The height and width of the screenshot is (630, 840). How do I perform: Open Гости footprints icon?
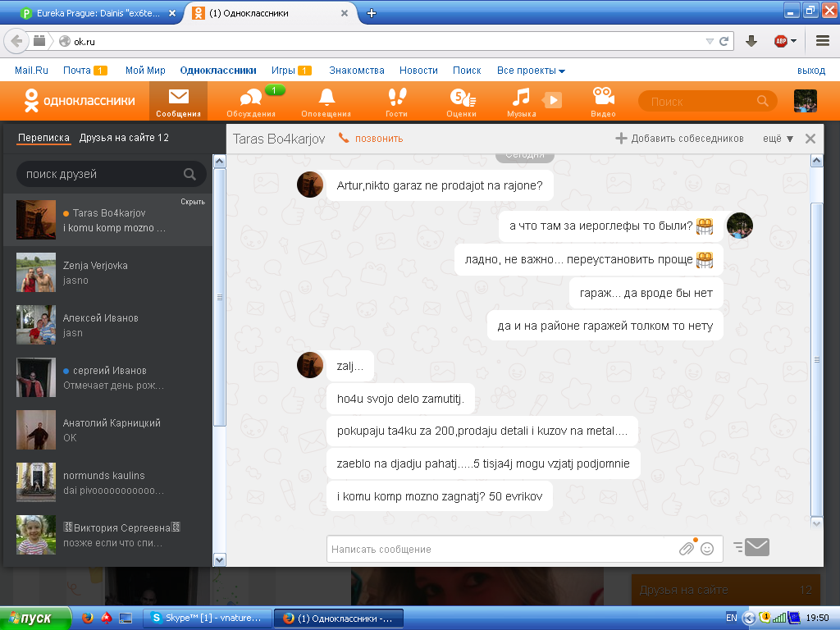(x=396, y=101)
